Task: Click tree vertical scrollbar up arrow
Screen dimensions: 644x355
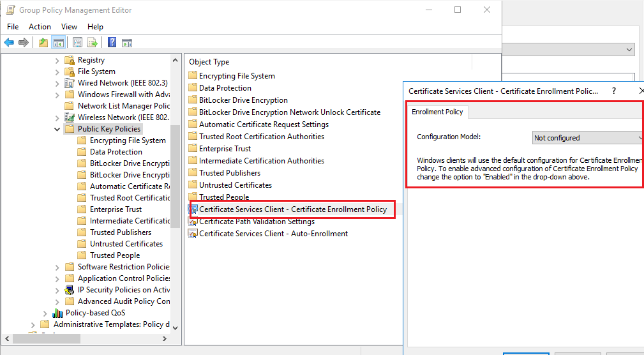Action: coord(176,60)
